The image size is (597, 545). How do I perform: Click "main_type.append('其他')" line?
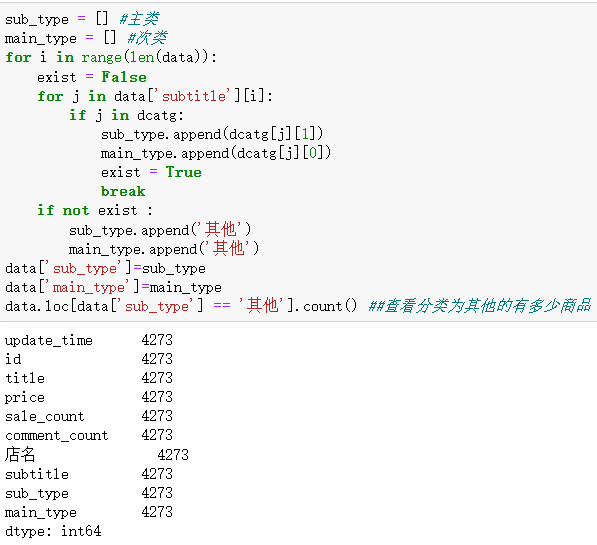164,249
